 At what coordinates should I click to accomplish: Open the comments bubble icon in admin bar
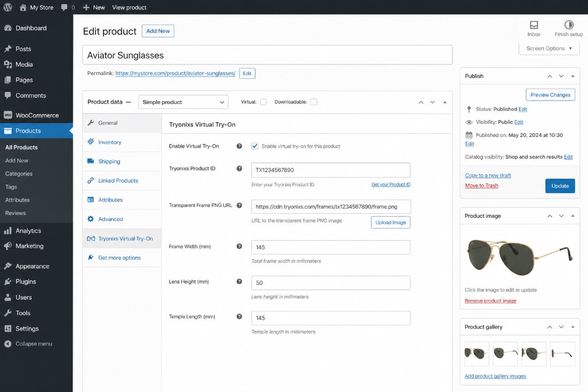64,7
